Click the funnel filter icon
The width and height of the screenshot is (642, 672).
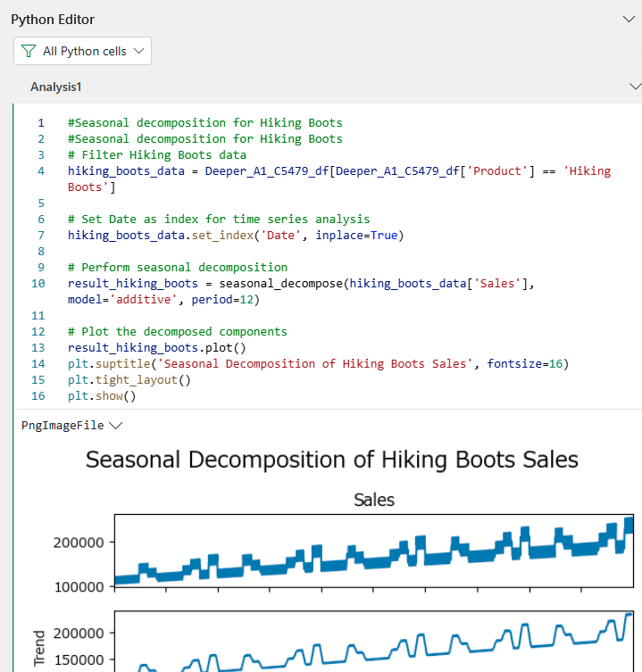pyautogui.click(x=29, y=51)
